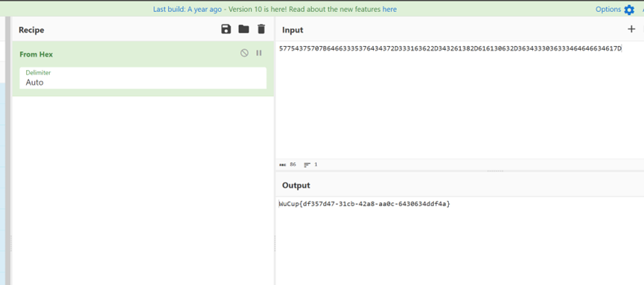
Task: Clear the recipe with trash icon
Action: click(261, 29)
